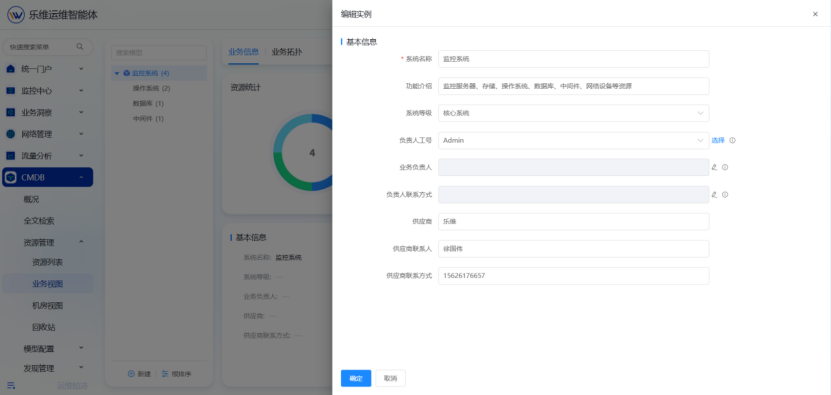
Task: Click the 新建 plus icon
Action: [x=131, y=374]
